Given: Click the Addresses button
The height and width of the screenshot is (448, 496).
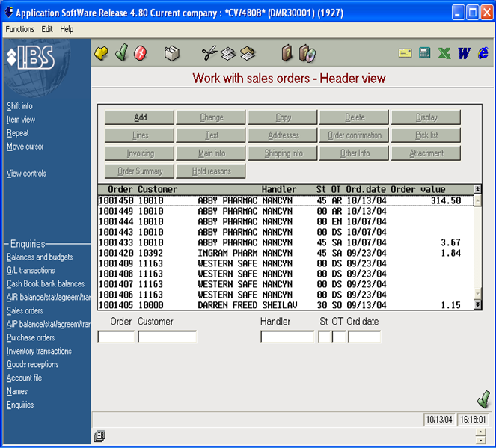Looking at the screenshot, I should point(283,135).
